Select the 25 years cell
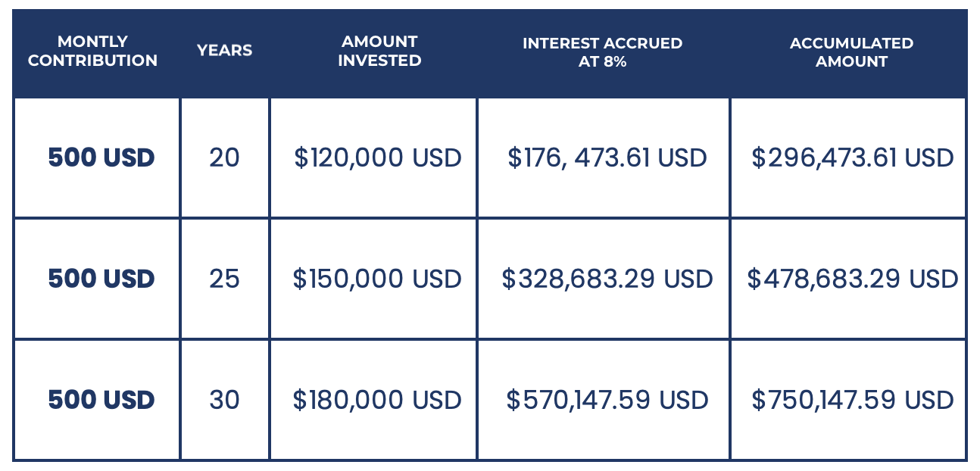980x471 pixels. 224,279
